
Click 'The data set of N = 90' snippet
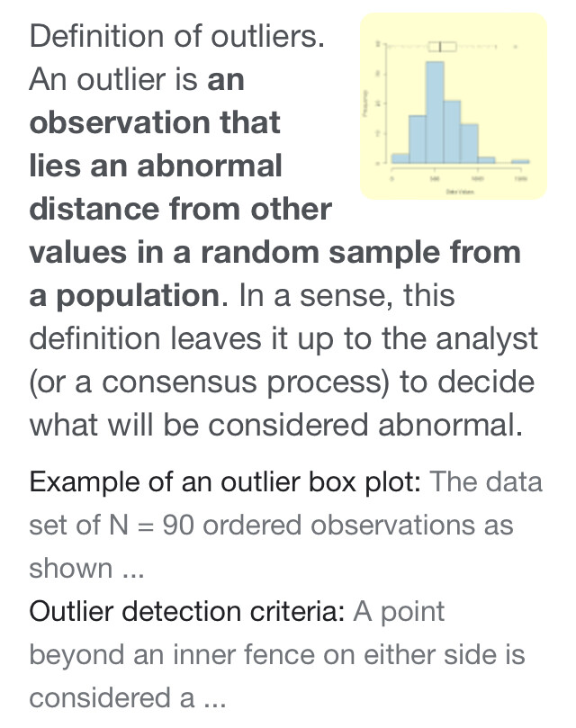click(x=285, y=504)
